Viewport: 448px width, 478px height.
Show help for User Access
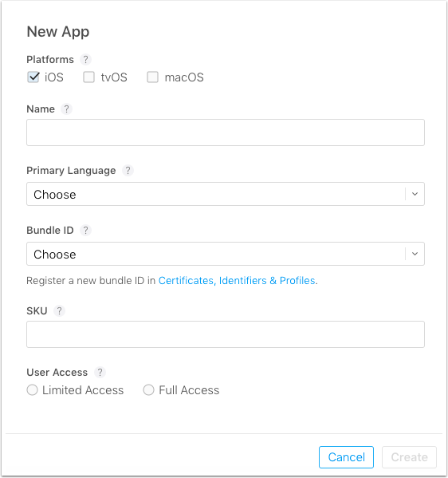tap(100, 372)
